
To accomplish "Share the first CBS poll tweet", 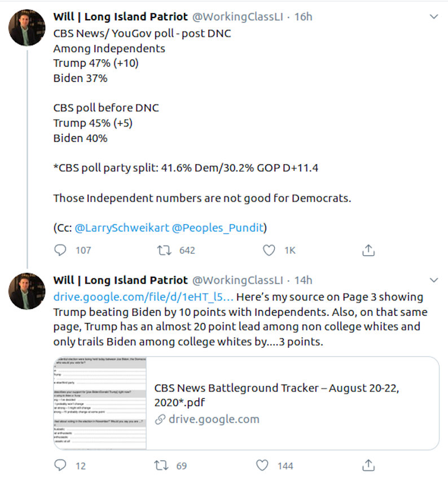I will pos(368,250).
